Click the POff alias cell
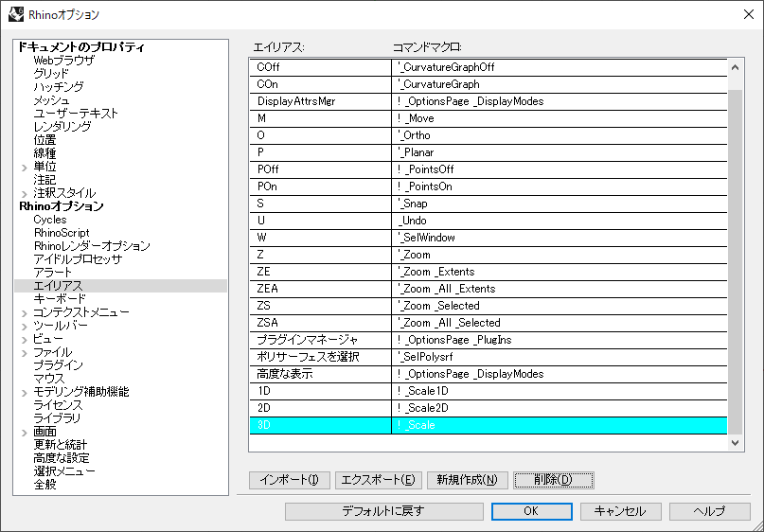This screenshot has height=532, width=764. click(x=321, y=169)
